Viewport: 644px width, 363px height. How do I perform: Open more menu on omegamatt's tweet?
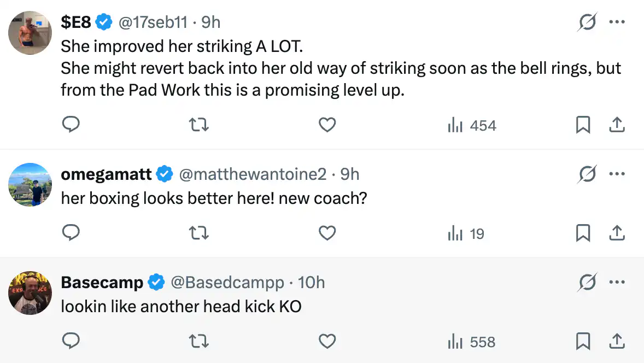pyautogui.click(x=617, y=174)
